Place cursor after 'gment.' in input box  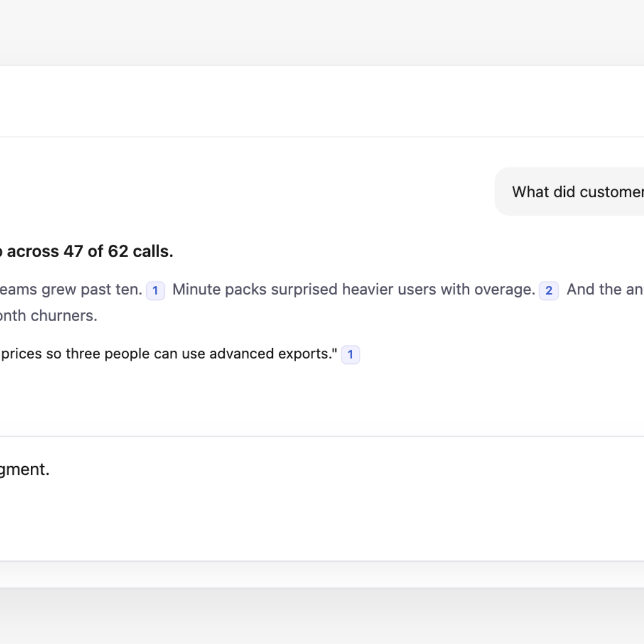50,469
